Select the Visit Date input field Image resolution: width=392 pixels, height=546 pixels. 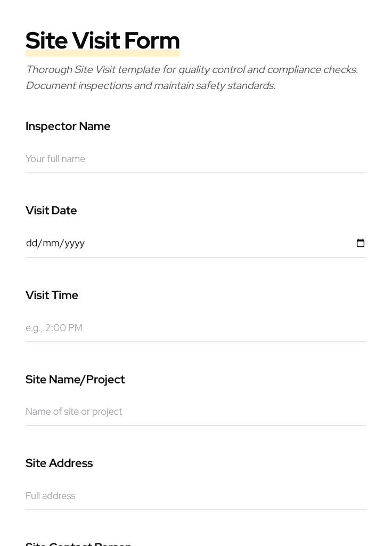coord(160,243)
